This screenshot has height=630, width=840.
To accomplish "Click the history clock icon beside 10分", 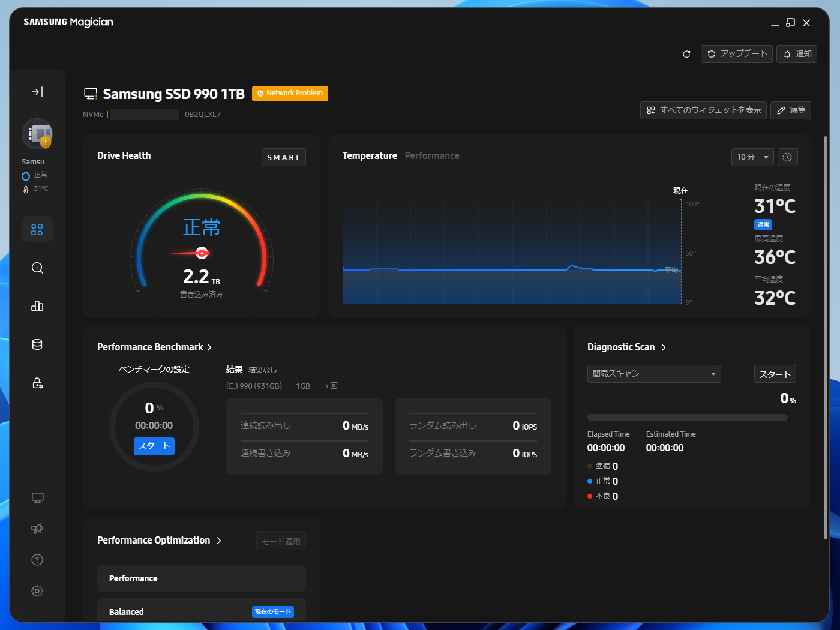I will coord(787,157).
